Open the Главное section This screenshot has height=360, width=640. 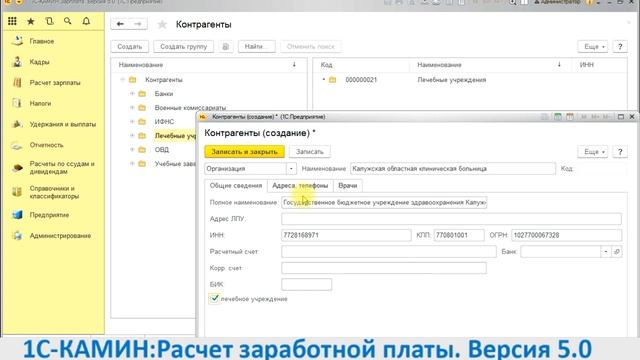pyautogui.click(x=42, y=41)
